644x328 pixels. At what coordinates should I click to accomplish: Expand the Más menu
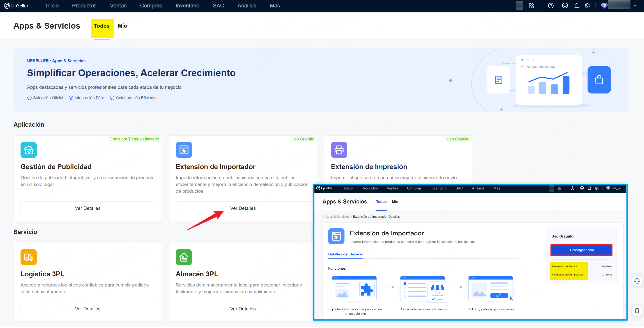point(275,6)
